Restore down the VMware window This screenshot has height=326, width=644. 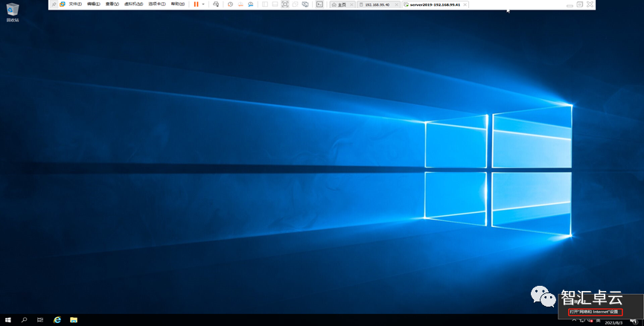[x=579, y=4]
